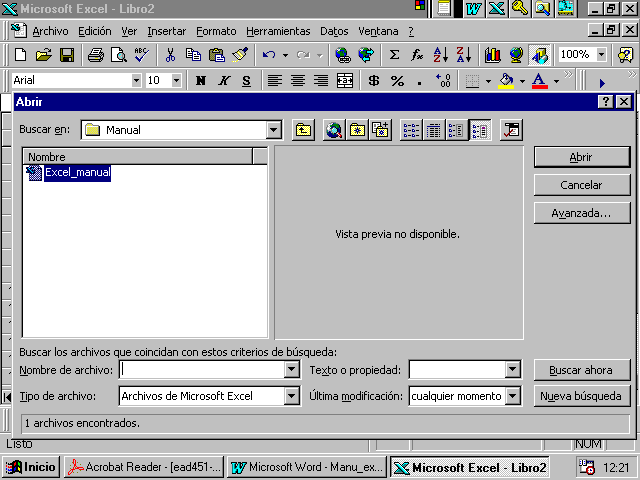Open the Chart Wizard icon

(x=493, y=54)
